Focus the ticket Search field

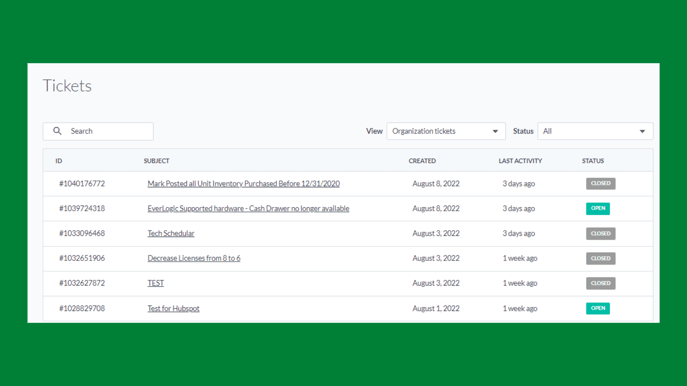tap(98, 131)
